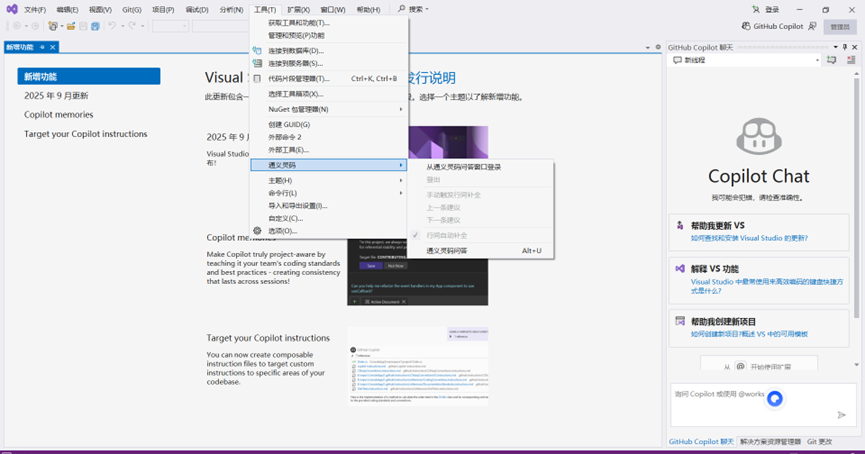The height and width of the screenshot is (454, 865).
Task: Expand the 主题(H) submenu
Action: point(329,180)
